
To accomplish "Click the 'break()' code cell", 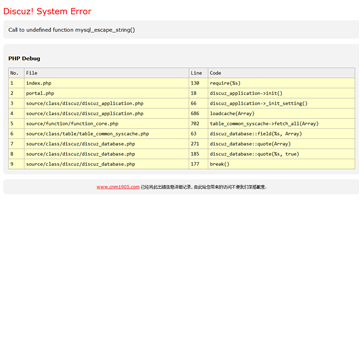I will point(282,164).
